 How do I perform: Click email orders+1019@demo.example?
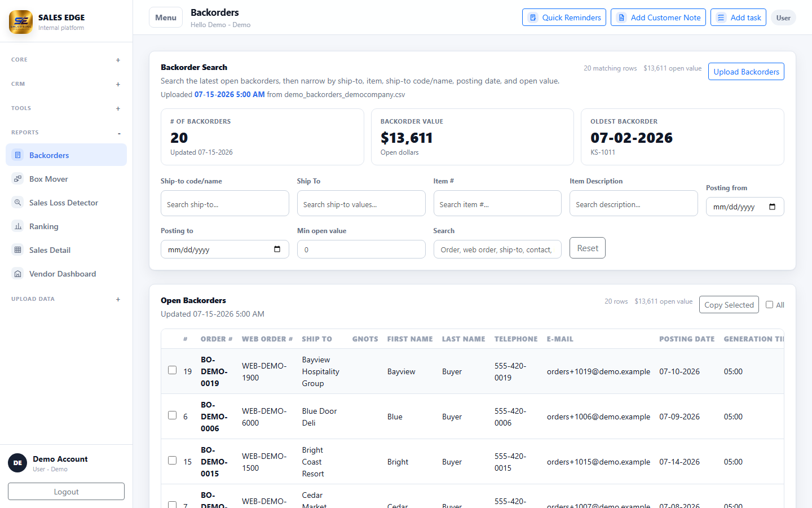pyautogui.click(x=598, y=371)
